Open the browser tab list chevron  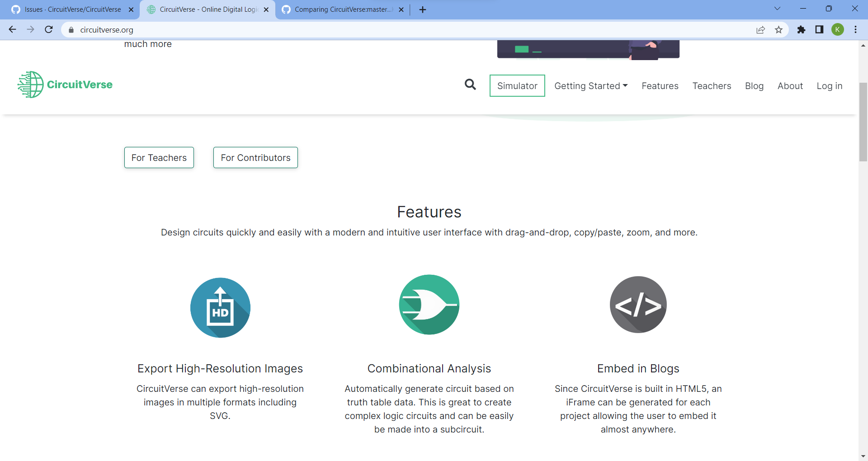(777, 8)
